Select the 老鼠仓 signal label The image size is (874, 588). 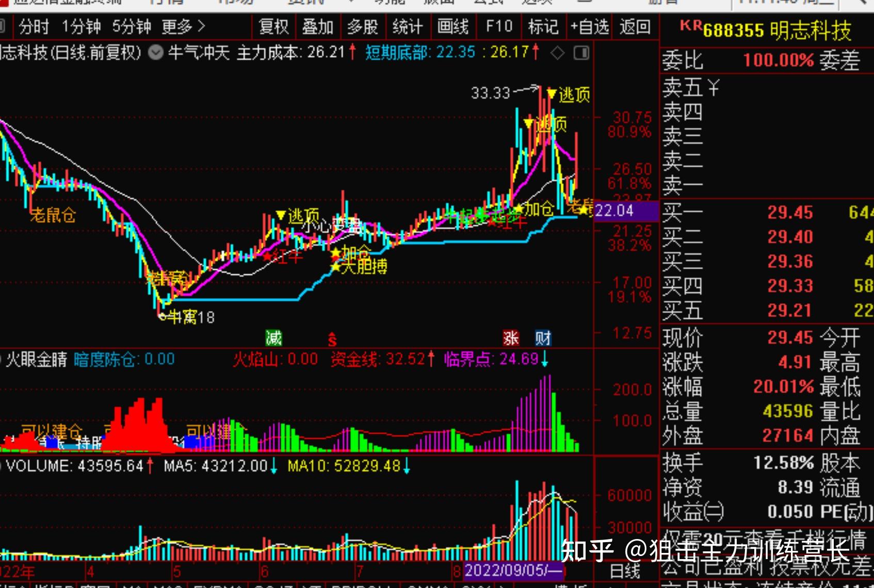[x=53, y=215]
